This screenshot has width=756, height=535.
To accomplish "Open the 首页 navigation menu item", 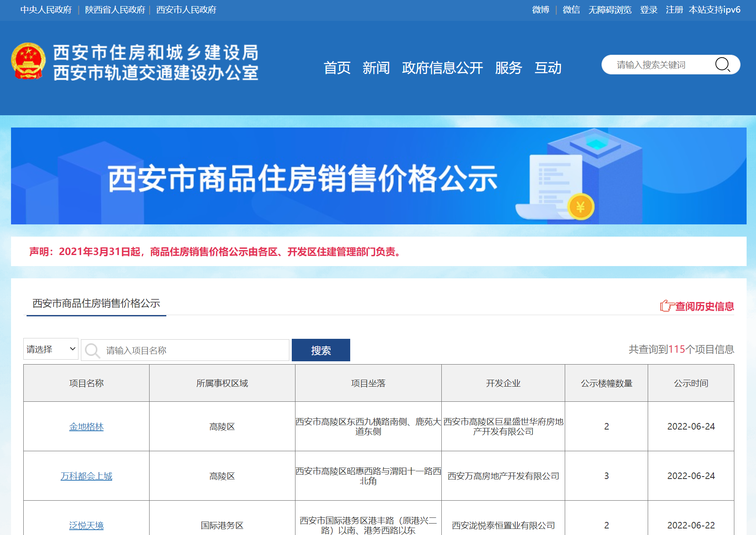I will pyautogui.click(x=337, y=68).
